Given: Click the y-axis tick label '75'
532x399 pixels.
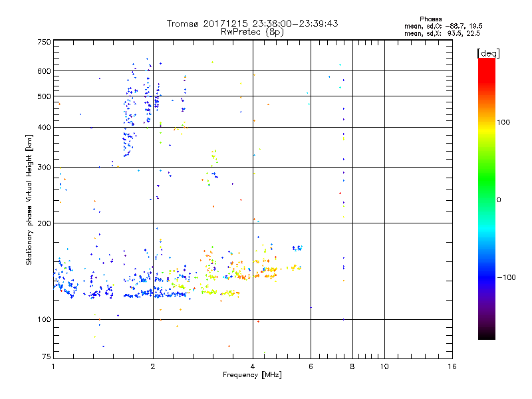Looking at the screenshot, I should [x=47, y=356].
